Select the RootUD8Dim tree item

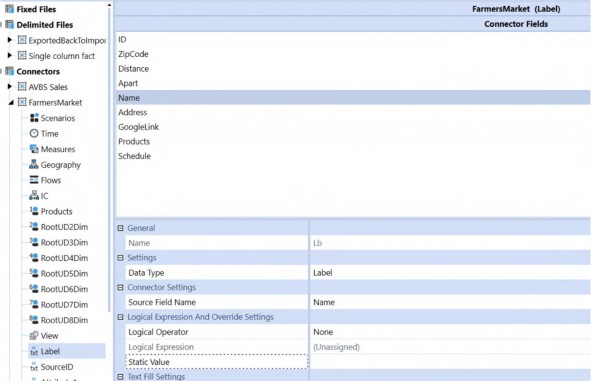(x=64, y=320)
